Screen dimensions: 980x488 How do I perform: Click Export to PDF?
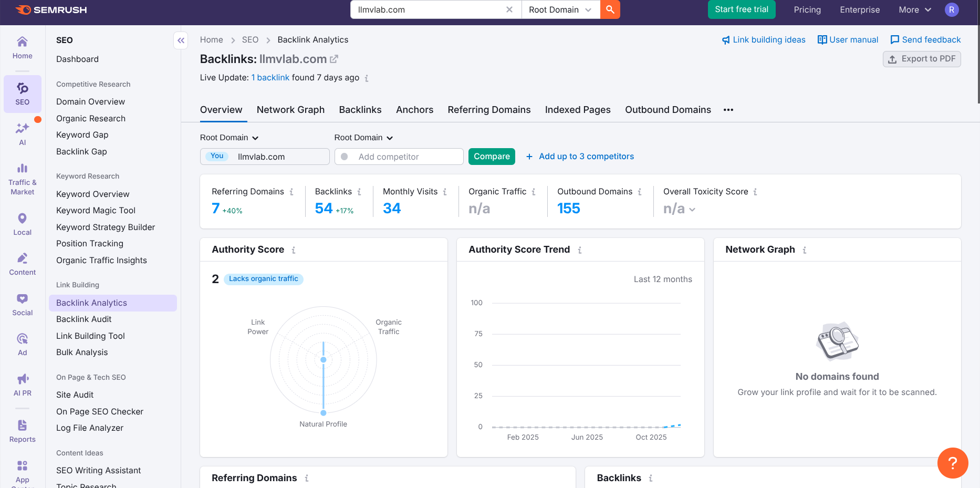pos(922,59)
